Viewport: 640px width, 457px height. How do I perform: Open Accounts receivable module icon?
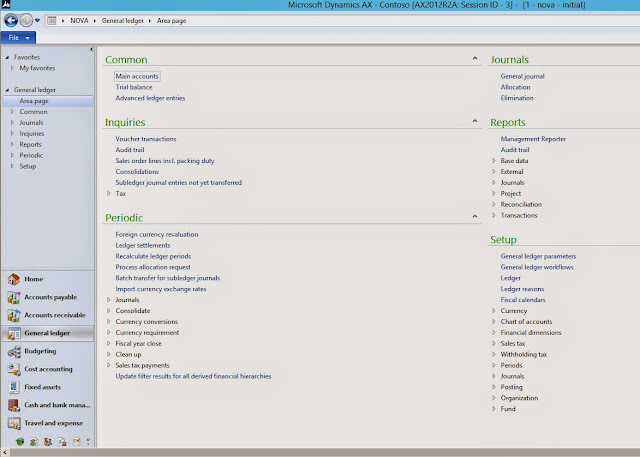tap(13, 315)
